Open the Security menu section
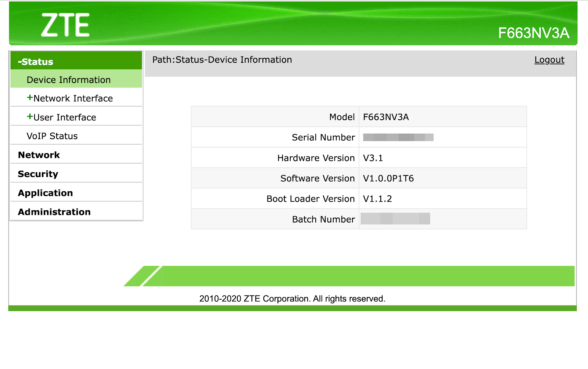Image resolution: width=588 pixels, height=369 pixels. [x=38, y=174]
